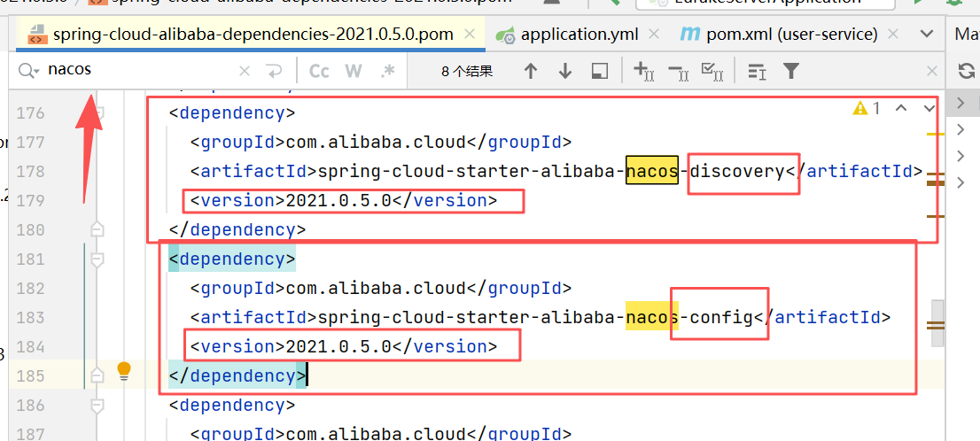The width and height of the screenshot is (980, 441).
Task: Close the find bar
Action: [931, 71]
